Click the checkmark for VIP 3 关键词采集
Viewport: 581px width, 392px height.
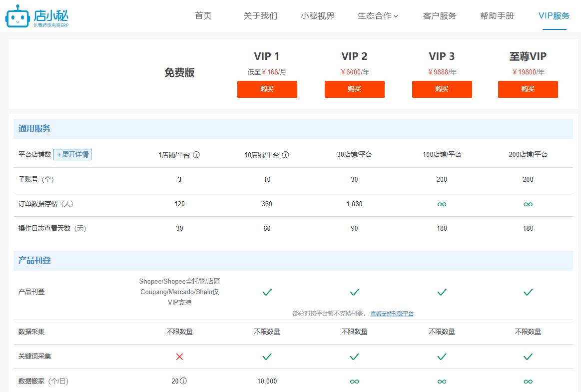442,357
